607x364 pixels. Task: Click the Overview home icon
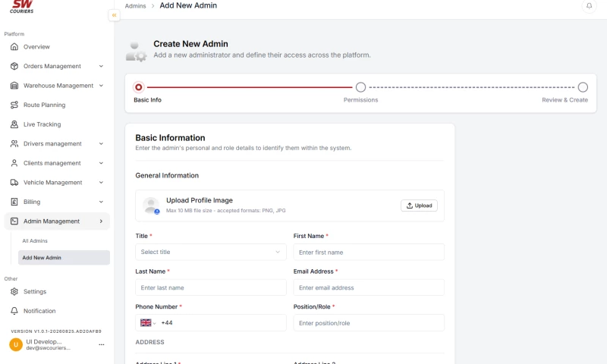pyautogui.click(x=14, y=47)
